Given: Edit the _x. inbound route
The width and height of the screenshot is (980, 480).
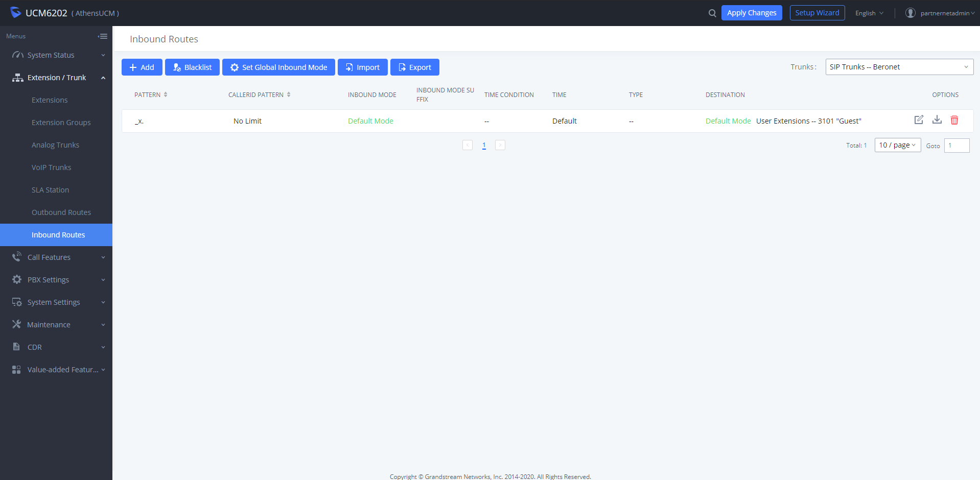Looking at the screenshot, I should click(x=918, y=120).
